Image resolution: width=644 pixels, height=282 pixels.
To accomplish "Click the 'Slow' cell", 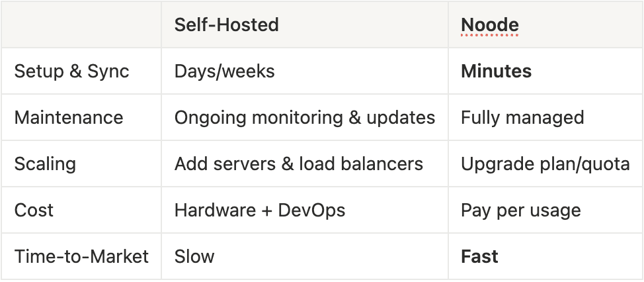I will pos(194,257).
